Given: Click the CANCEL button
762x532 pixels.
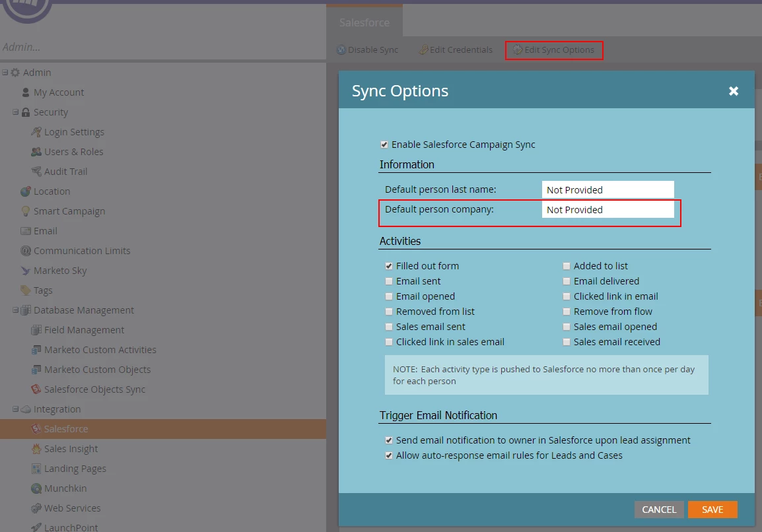Looking at the screenshot, I should pyautogui.click(x=659, y=510).
